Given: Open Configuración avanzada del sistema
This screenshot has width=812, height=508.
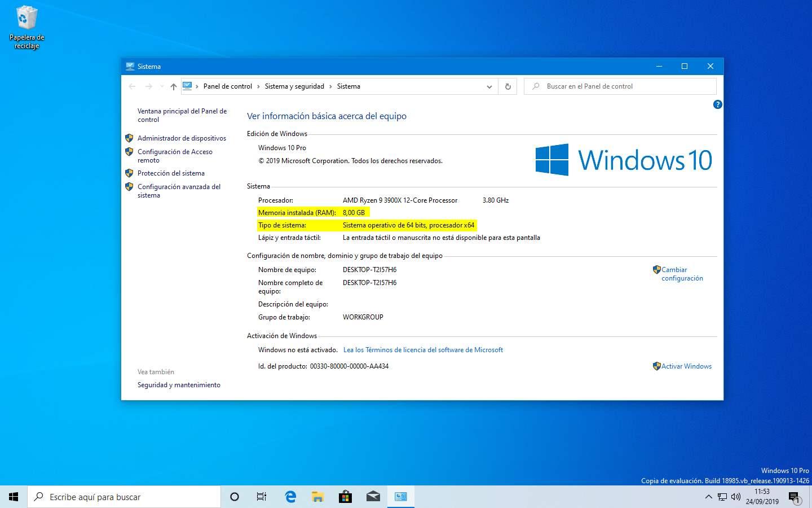Looking at the screenshot, I should tap(179, 191).
